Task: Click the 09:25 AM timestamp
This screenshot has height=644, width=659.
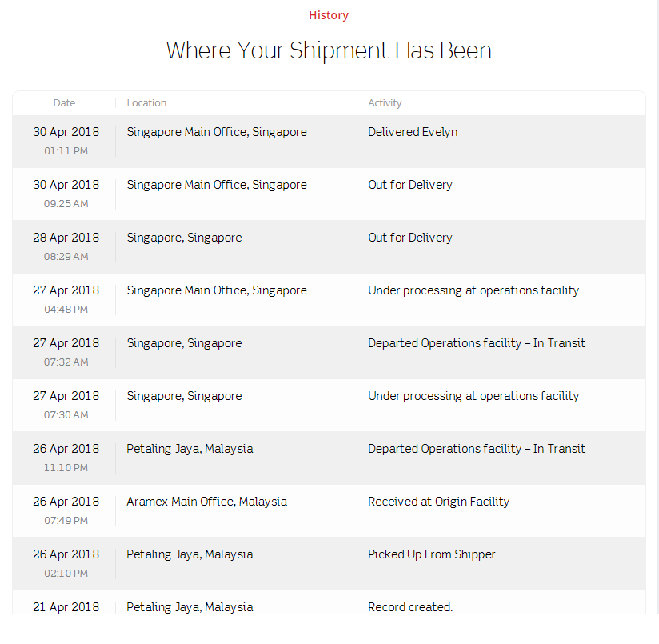Action: (66, 204)
